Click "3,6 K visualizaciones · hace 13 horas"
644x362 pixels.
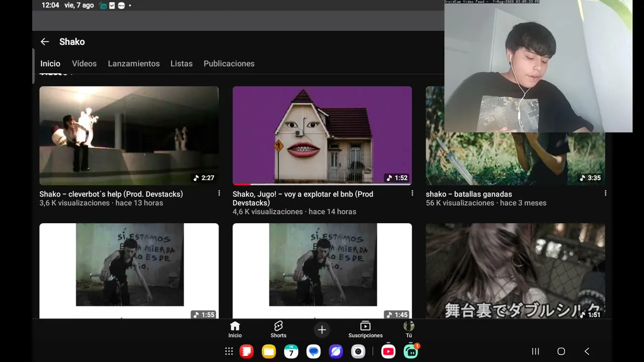point(101,203)
